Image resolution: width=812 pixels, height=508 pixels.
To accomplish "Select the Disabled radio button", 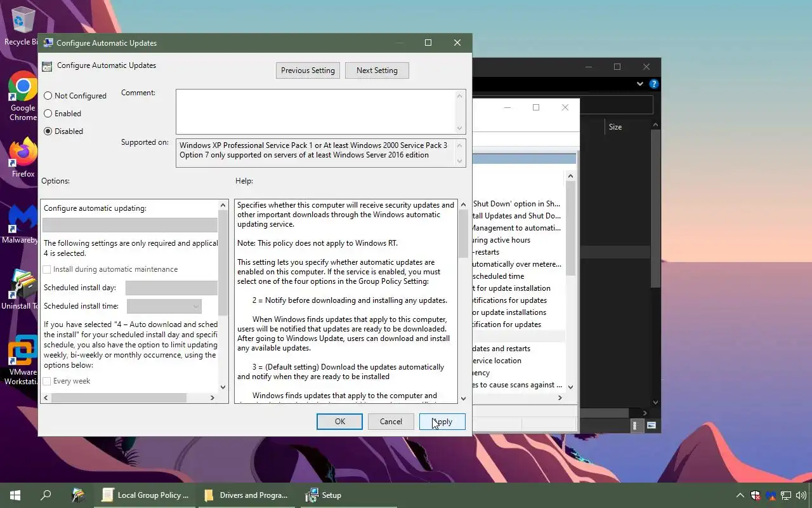I will [48, 131].
